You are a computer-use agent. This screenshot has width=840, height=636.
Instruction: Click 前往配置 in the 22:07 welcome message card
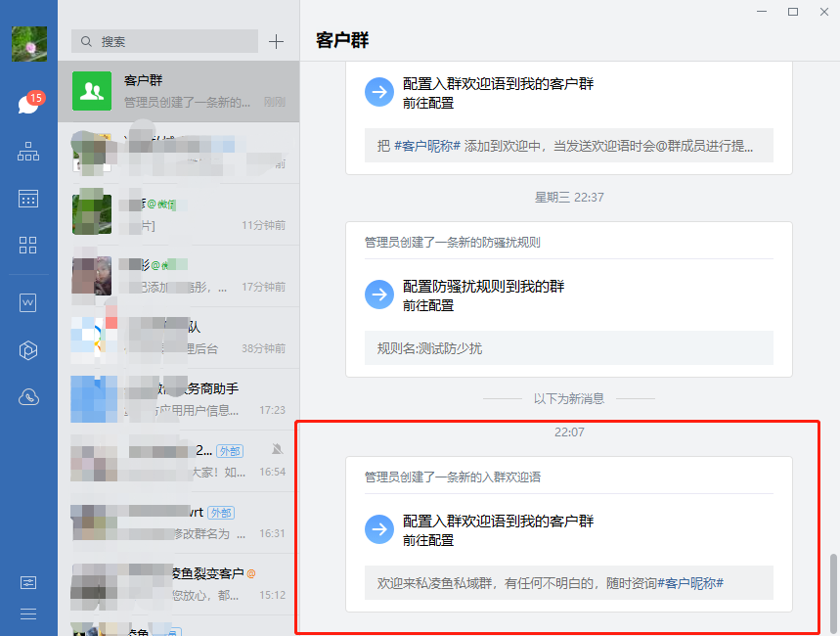(428, 540)
